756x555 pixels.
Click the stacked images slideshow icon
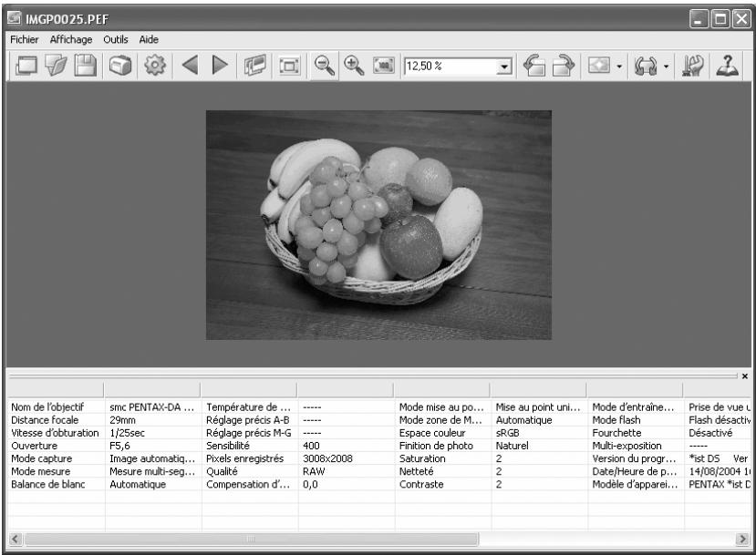[x=254, y=65]
